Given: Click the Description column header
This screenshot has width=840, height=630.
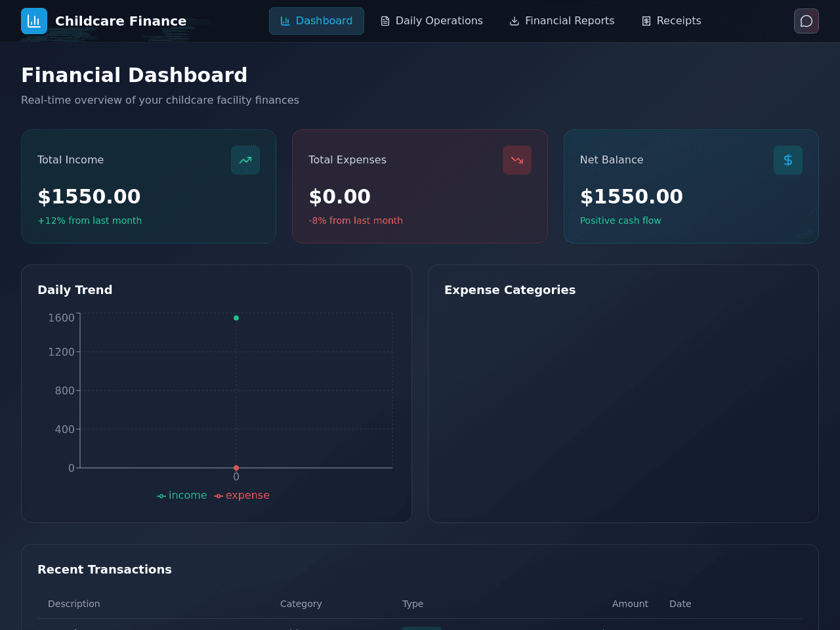Looking at the screenshot, I should point(74,604).
